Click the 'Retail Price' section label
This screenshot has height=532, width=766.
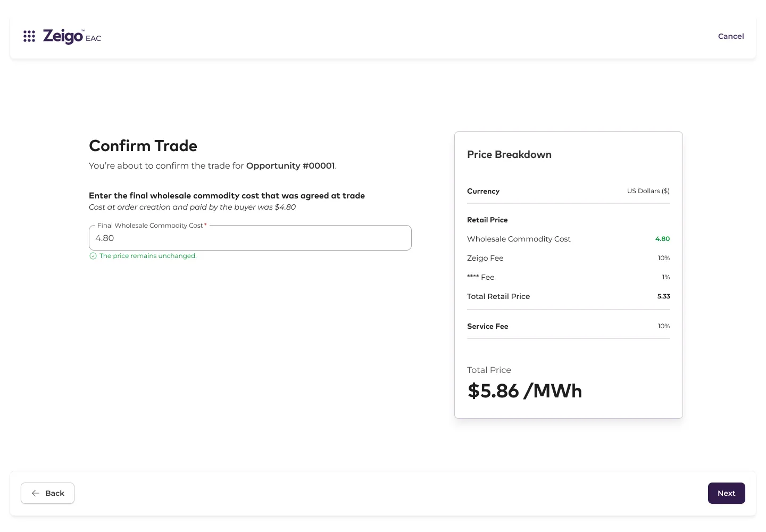click(x=487, y=220)
